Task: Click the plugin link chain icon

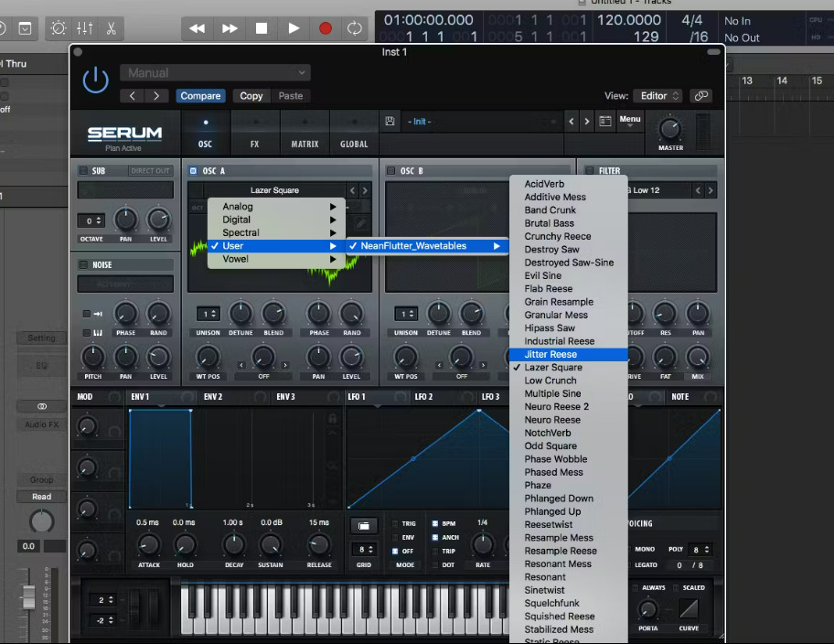Action: (701, 96)
